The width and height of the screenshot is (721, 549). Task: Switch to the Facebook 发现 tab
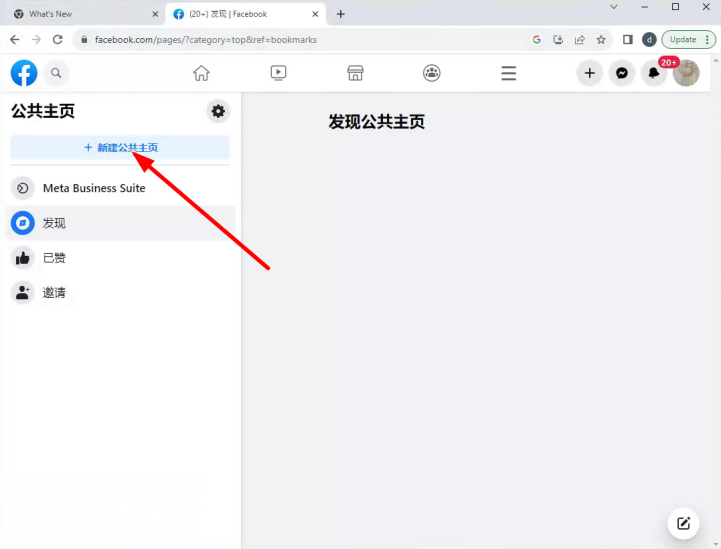coord(246,14)
